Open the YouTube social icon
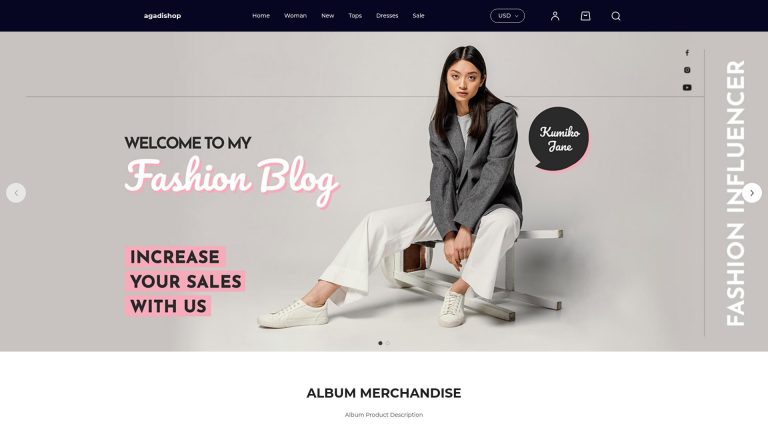This screenshot has width=768, height=432. [x=687, y=88]
